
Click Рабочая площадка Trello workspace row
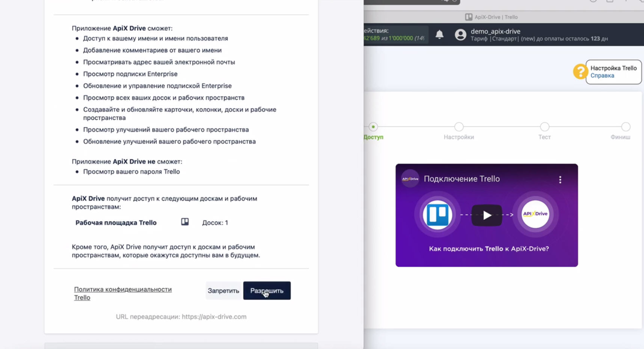click(152, 222)
